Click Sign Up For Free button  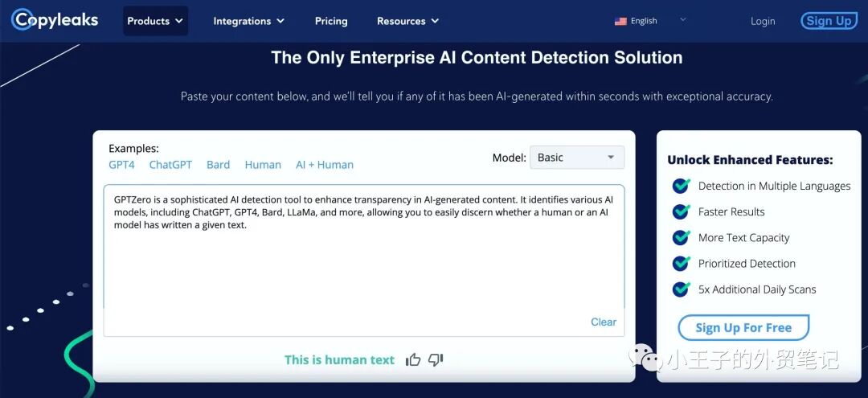point(743,328)
